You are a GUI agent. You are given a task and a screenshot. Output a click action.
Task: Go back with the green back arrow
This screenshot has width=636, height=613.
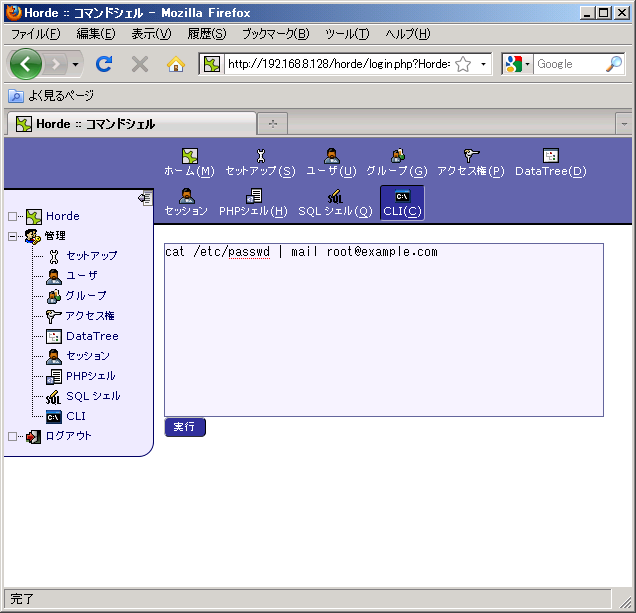pos(26,64)
